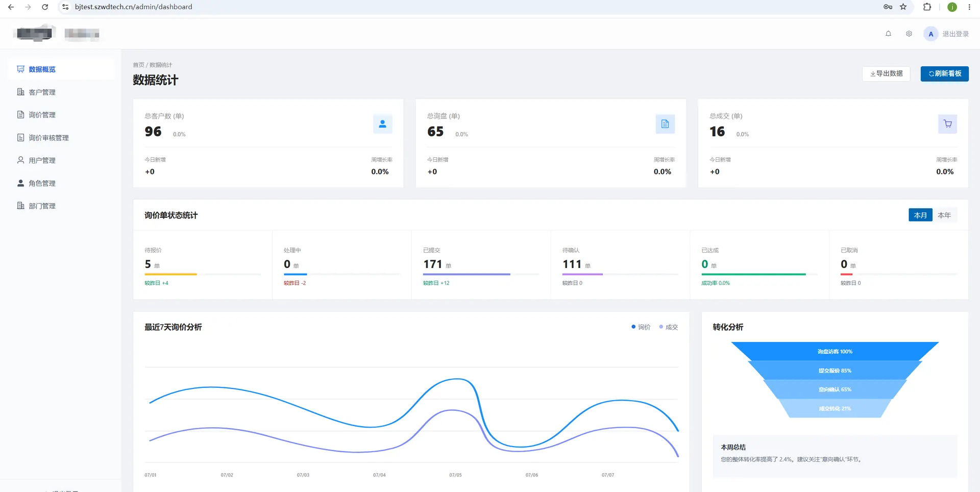Click 待报价 count of 5
This screenshot has width=980, height=492.
pyautogui.click(x=148, y=264)
